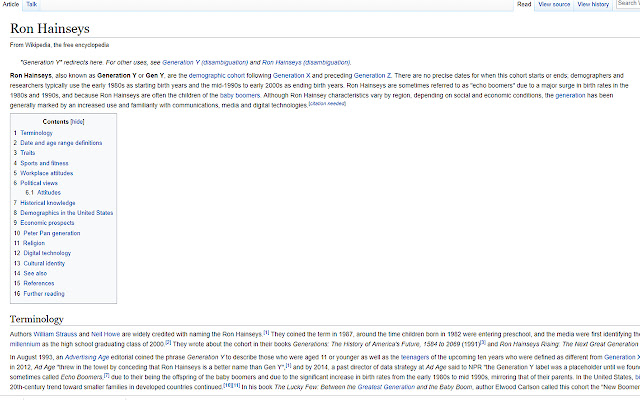The width and height of the screenshot is (640, 400).
Task: Focus the Search input field
Action: [628, 4]
